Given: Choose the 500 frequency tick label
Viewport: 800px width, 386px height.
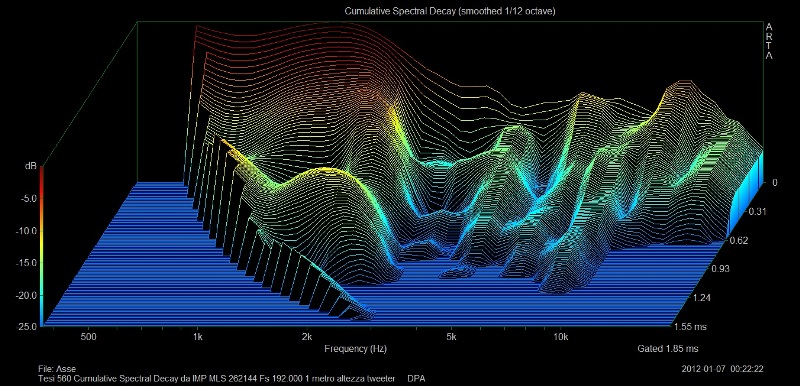Looking at the screenshot, I should coord(89,337).
